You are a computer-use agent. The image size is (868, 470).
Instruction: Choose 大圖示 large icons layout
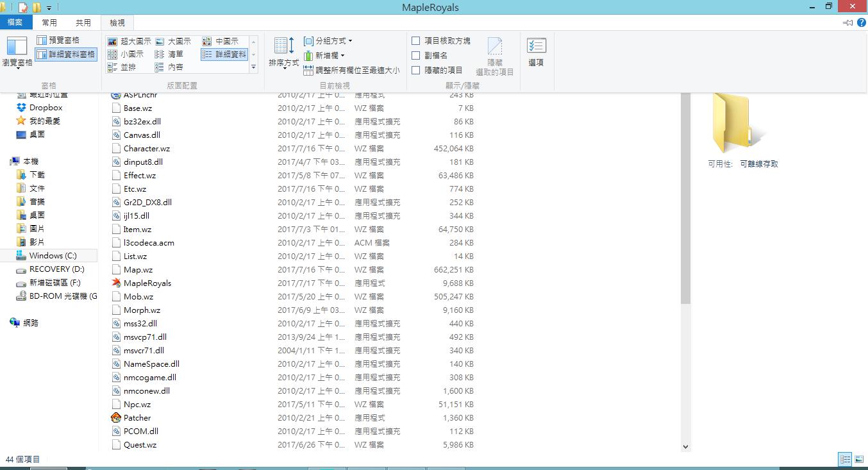pyautogui.click(x=173, y=41)
